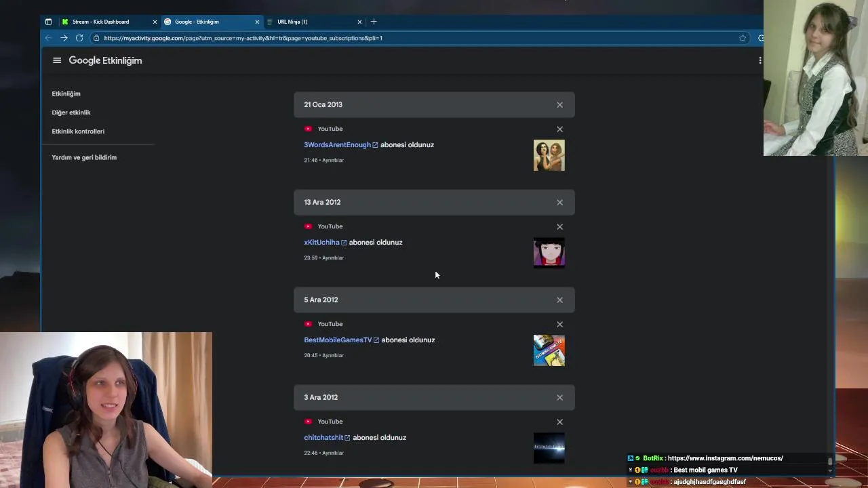
Task: Click YouTube icon on the xKitUchiha entry
Action: click(308, 226)
